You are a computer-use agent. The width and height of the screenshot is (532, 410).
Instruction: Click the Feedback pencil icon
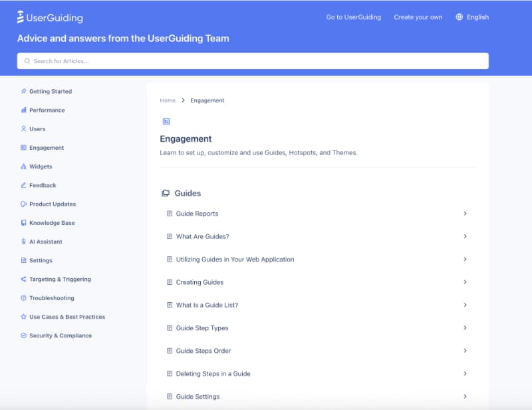click(x=23, y=185)
